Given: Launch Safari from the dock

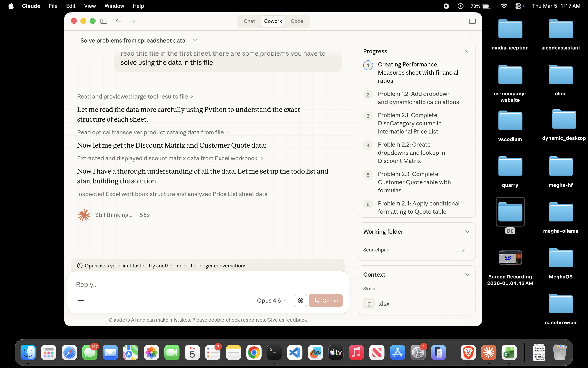Looking at the screenshot, I should (69, 352).
